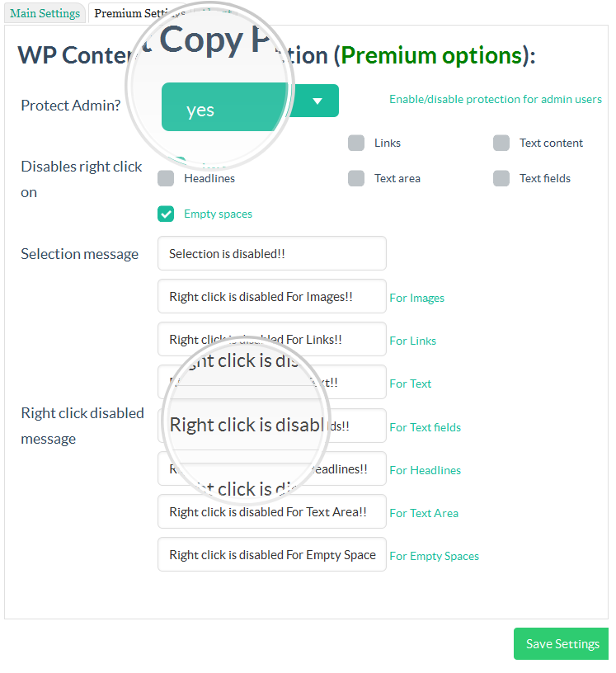This screenshot has height=673, width=616.
Task: Click the For Links label
Action: point(412,341)
